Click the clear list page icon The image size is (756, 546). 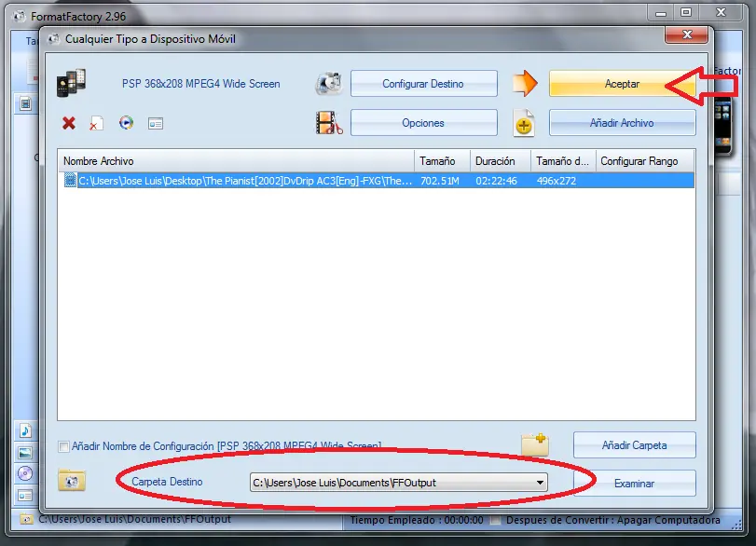pos(96,123)
